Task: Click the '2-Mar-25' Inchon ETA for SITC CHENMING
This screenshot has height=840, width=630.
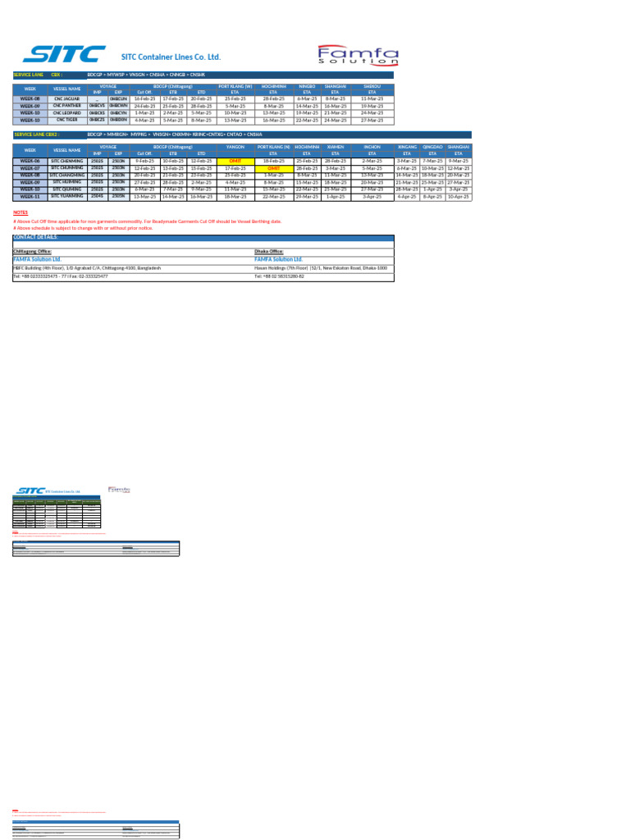Action: coord(372,162)
